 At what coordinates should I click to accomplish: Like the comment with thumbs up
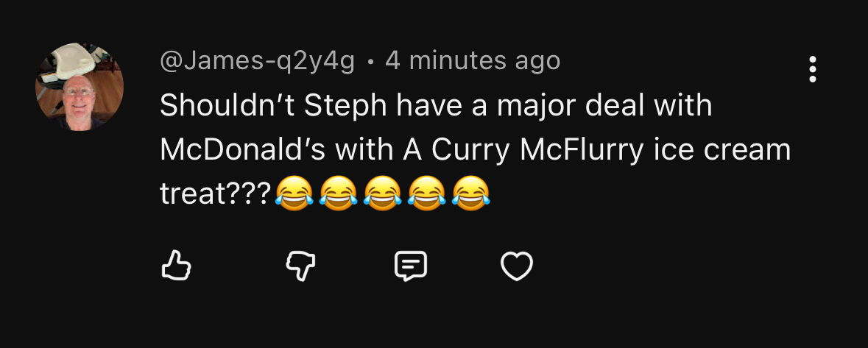pyautogui.click(x=176, y=266)
